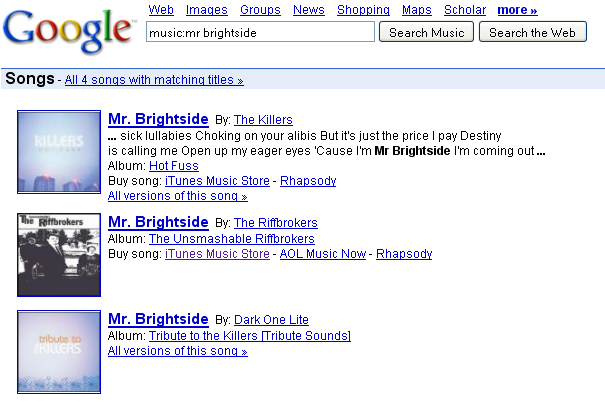Open the Scholar link
The image size is (605, 407).
coord(465,10)
